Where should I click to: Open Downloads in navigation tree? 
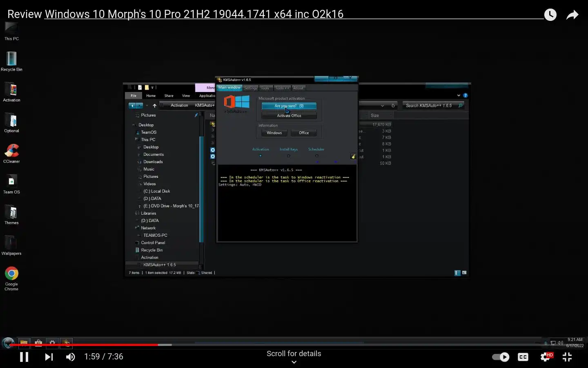pyautogui.click(x=153, y=162)
